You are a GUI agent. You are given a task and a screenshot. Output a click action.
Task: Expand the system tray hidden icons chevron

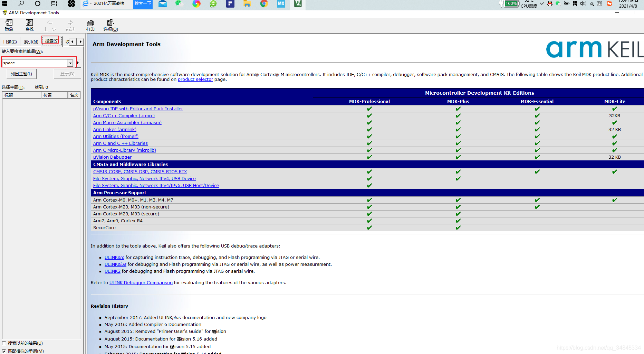tap(541, 3)
